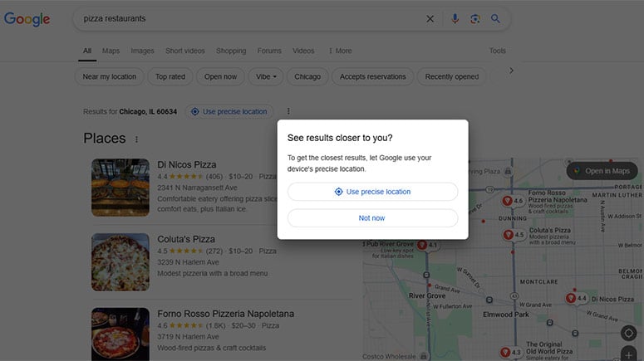Expand the Vibe dropdown filter

point(267,76)
